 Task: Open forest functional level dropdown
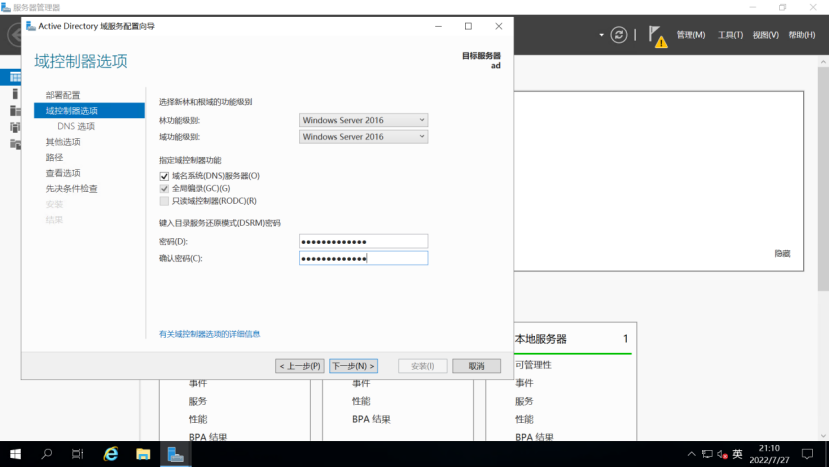363,120
